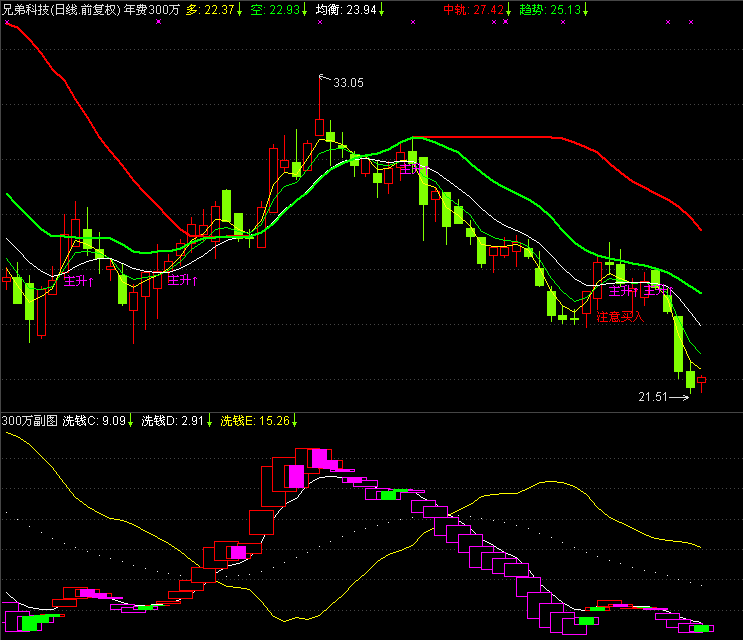
Task: Click the down arrow after 中轨: 27.42
Action: (x=508, y=9)
